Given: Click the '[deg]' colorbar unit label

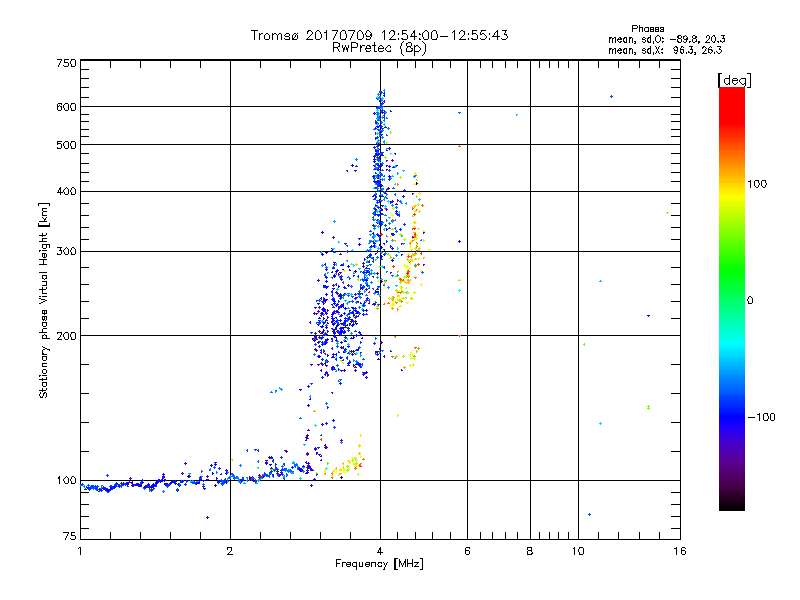Looking at the screenshot, I should coord(734,80).
